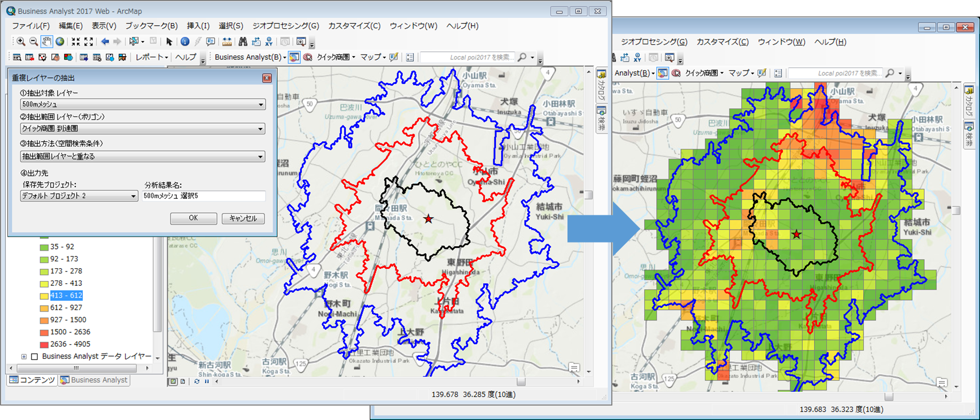Choose the Measure ruler tool
The height and width of the screenshot is (420, 980).
pyautogui.click(x=227, y=42)
